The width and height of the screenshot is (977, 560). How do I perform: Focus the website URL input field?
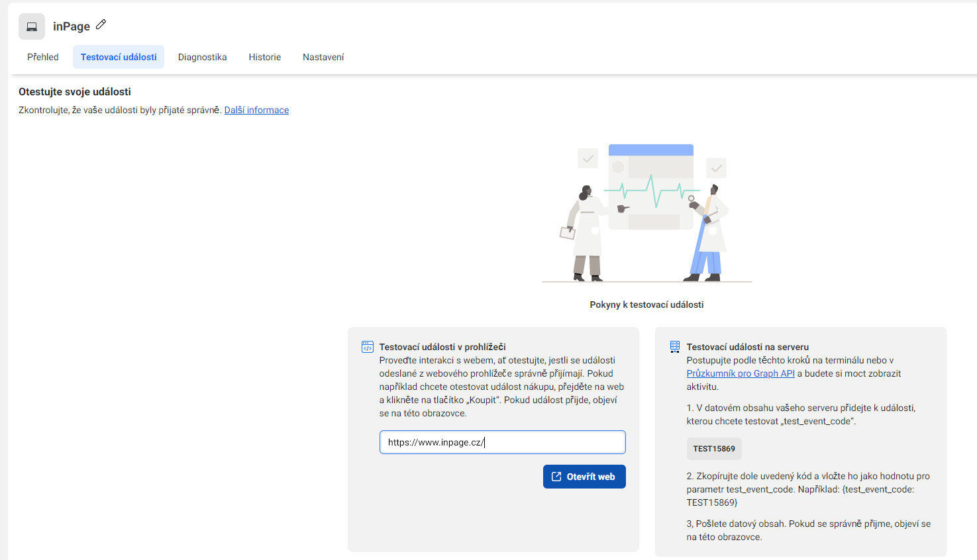pyautogui.click(x=502, y=442)
